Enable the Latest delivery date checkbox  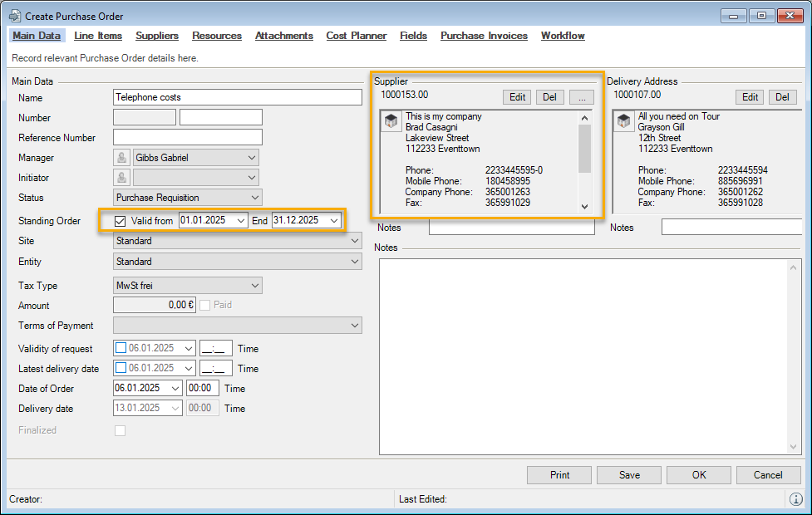coord(121,369)
